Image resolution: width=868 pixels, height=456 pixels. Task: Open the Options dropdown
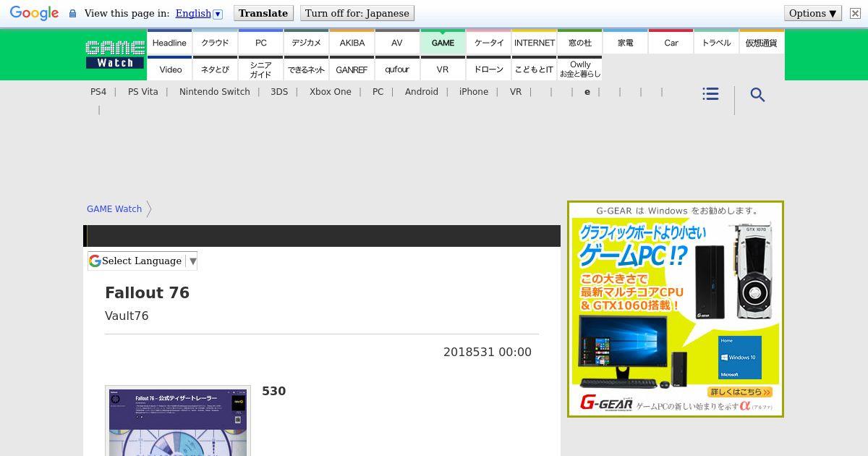[812, 13]
